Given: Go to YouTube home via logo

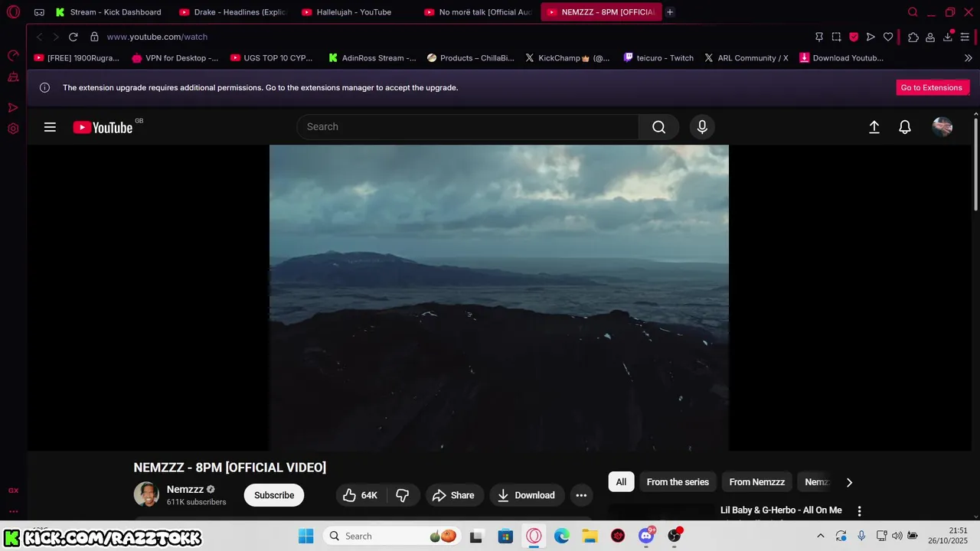Looking at the screenshot, I should pyautogui.click(x=103, y=127).
